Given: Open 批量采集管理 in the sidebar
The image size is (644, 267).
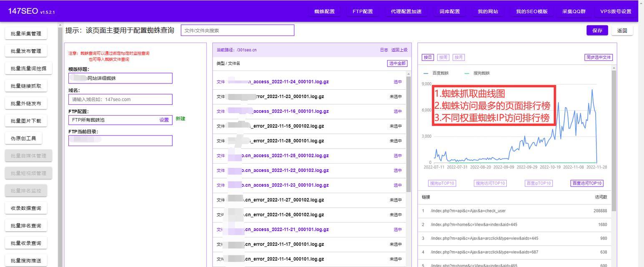Looking at the screenshot, I should pos(26,34).
